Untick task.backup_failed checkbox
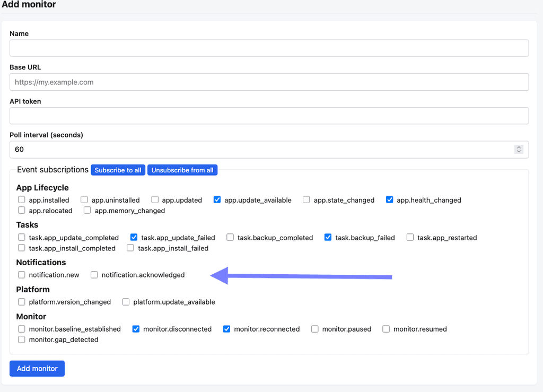The width and height of the screenshot is (543, 392). coord(328,237)
